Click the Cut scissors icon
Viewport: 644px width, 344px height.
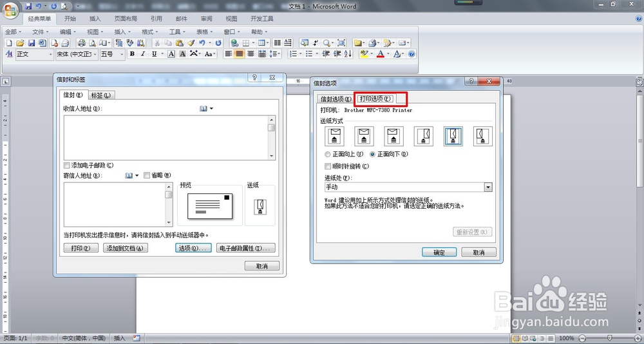(157, 43)
